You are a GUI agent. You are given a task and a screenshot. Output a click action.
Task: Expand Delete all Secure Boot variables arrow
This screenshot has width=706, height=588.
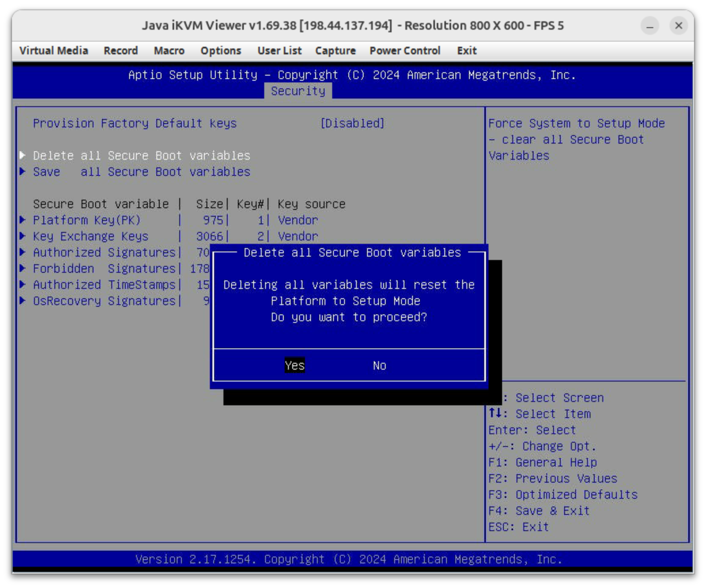(23, 155)
